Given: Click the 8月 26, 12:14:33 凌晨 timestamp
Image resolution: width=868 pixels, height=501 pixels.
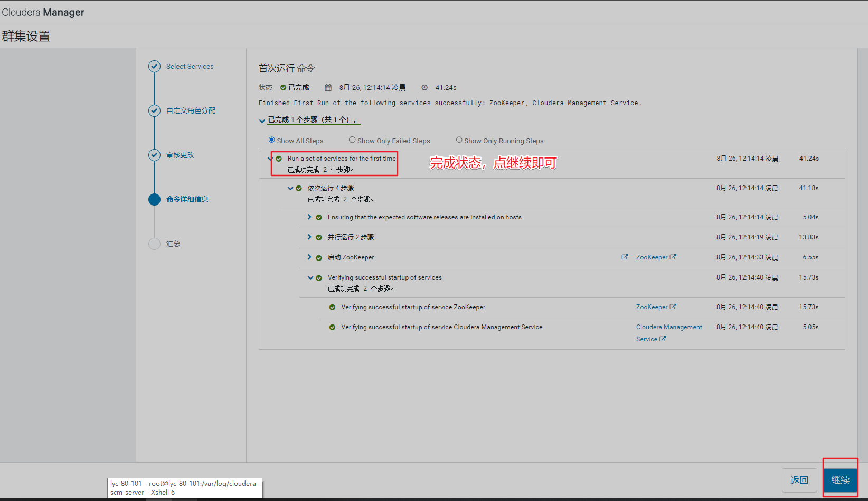Looking at the screenshot, I should [x=747, y=257].
